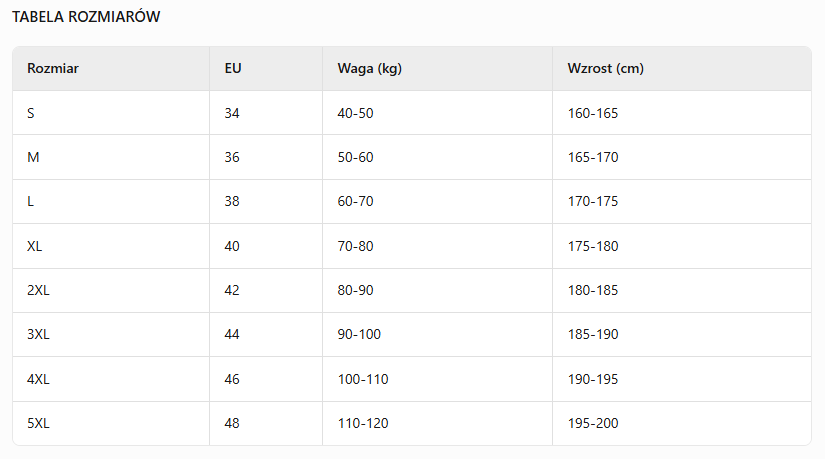Click the EU column header
Screen dimensions: 825x459
point(233,69)
